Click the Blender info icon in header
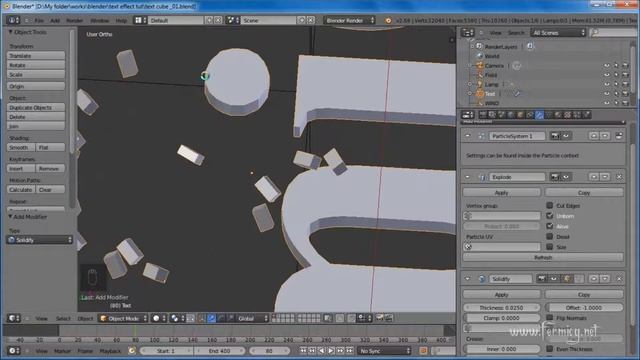Image resolution: width=640 pixels, height=360 pixels. [x=388, y=20]
